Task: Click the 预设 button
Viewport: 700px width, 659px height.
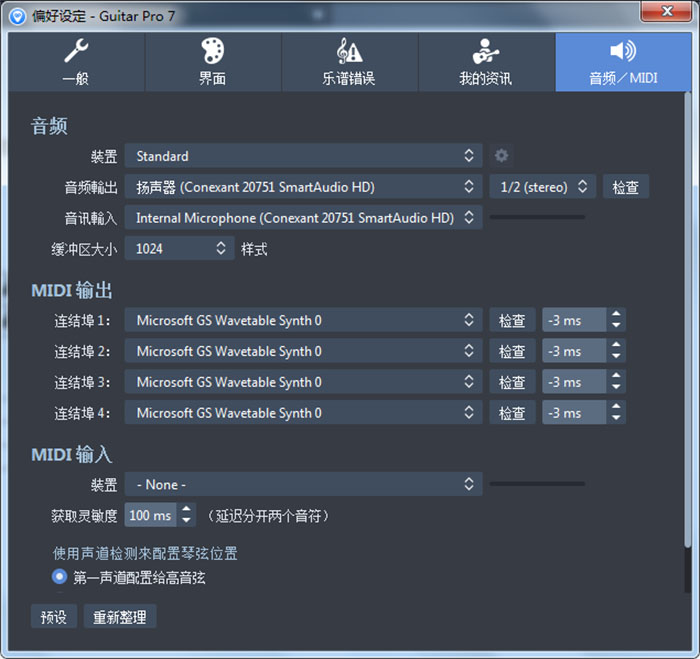Action: point(54,616)
